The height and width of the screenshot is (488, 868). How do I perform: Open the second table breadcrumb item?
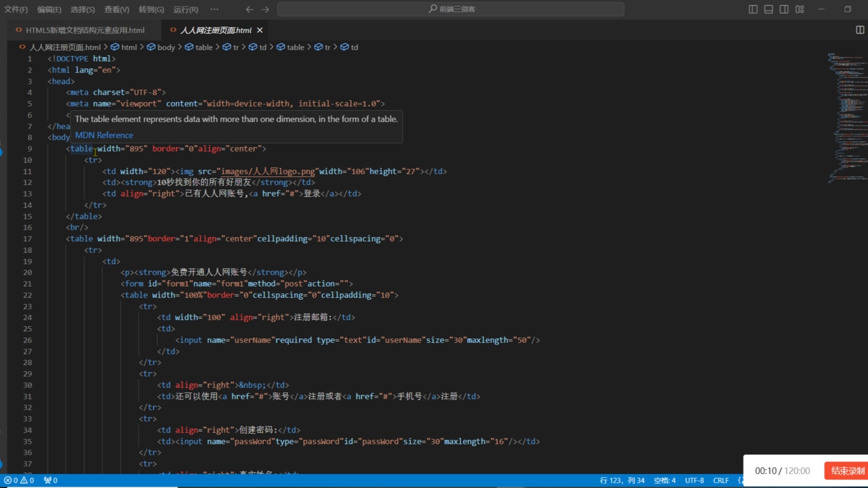[x=290, y=47]
